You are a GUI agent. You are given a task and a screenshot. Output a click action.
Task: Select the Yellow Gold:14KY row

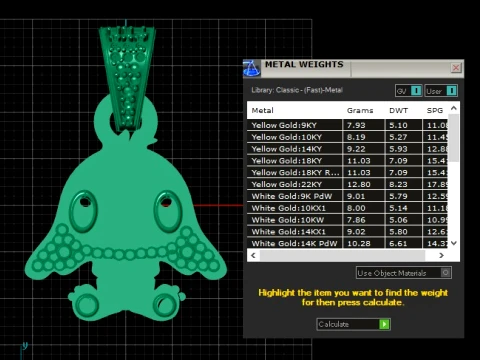coord(347,149)
